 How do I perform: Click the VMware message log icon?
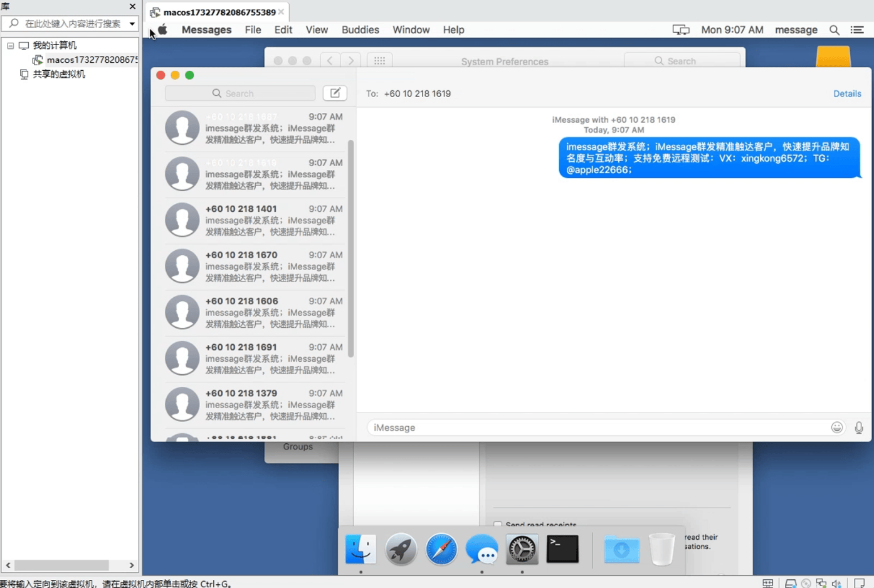click(x=860, y=583)
